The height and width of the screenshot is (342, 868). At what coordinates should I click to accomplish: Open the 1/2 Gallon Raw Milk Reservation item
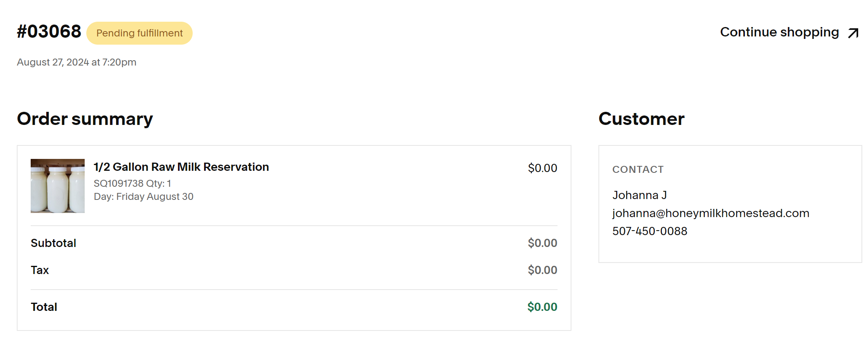tap(181, 167)
